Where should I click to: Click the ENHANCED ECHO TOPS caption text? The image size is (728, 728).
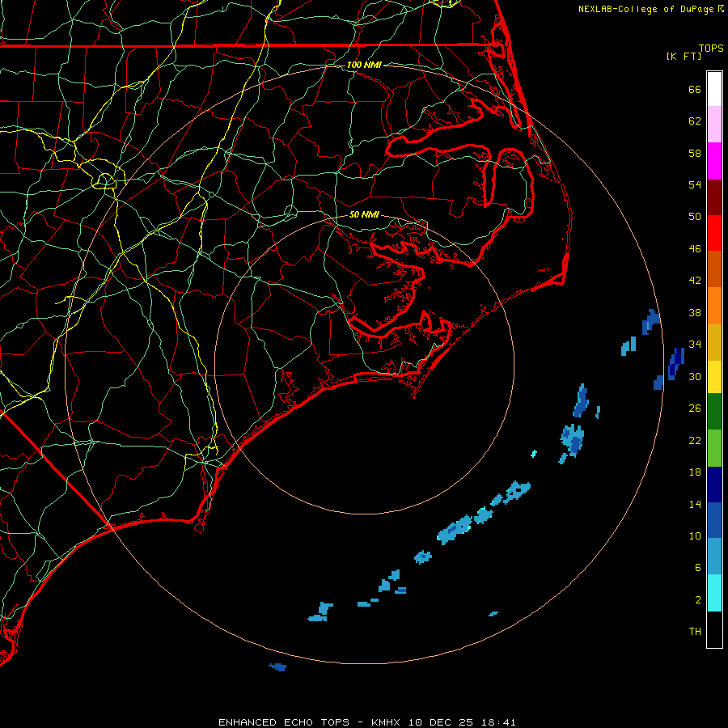(284, 722)
